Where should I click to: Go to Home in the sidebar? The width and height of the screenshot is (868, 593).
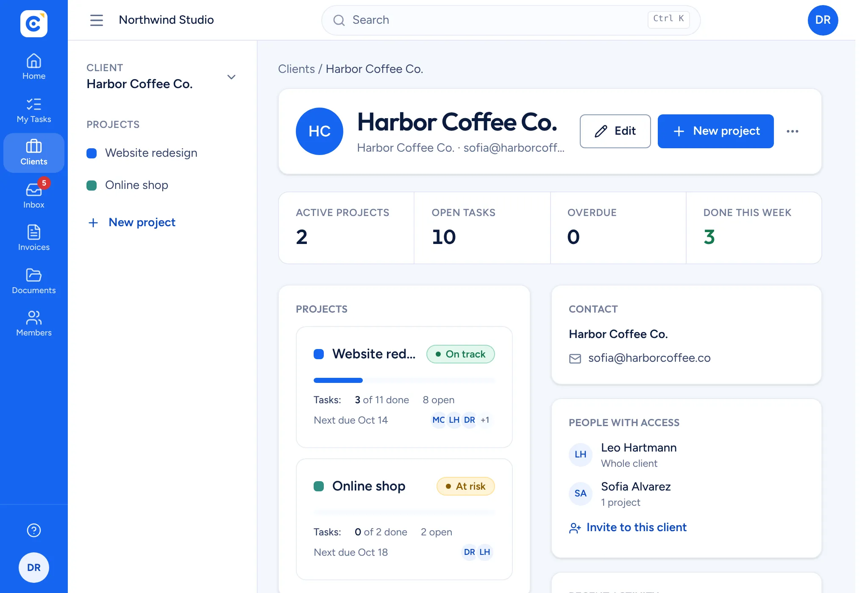(x=34, y=67)
